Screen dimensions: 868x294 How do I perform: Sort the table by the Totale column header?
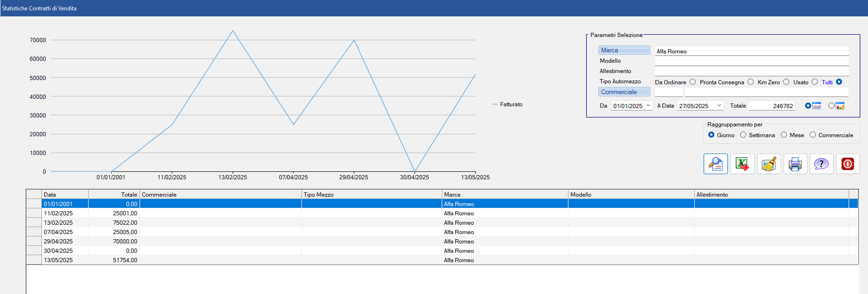(x=114, y=194)
